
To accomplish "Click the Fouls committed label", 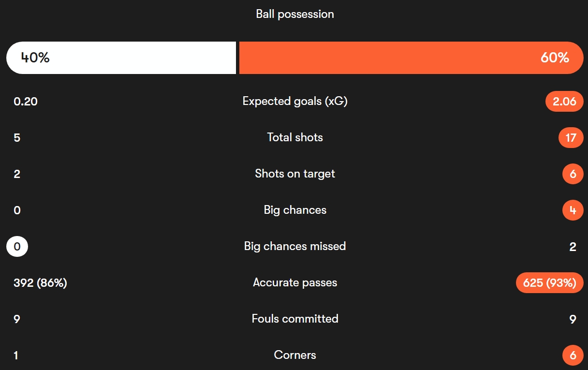I will [x=295, y=319].
